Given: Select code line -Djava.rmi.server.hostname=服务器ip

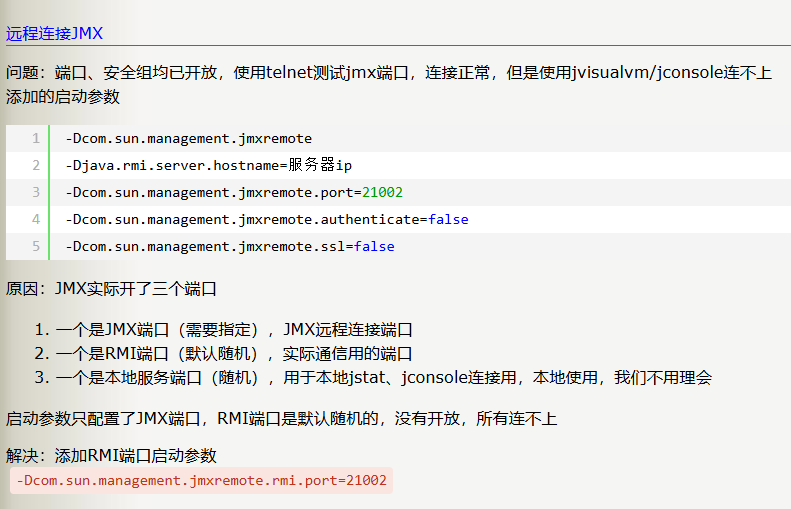Looking at the screenshot, I should pyautogui.click(x=209, y=165).
